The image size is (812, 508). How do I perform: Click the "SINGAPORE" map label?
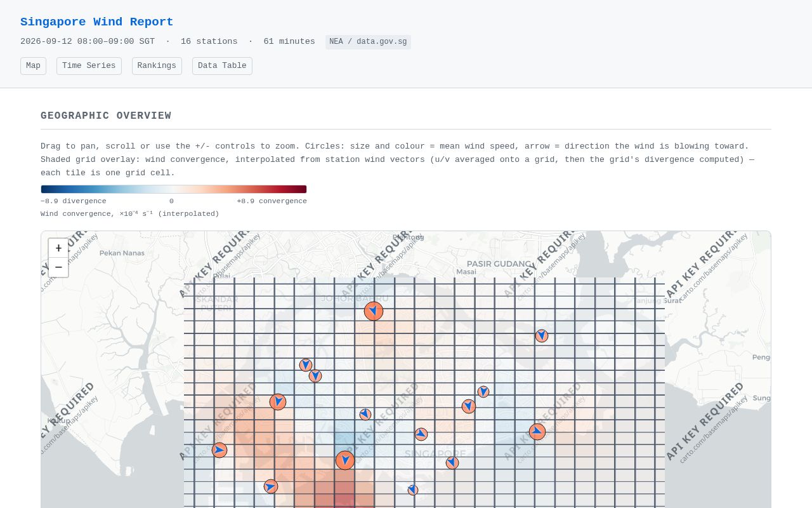click(x=435, y=453)
